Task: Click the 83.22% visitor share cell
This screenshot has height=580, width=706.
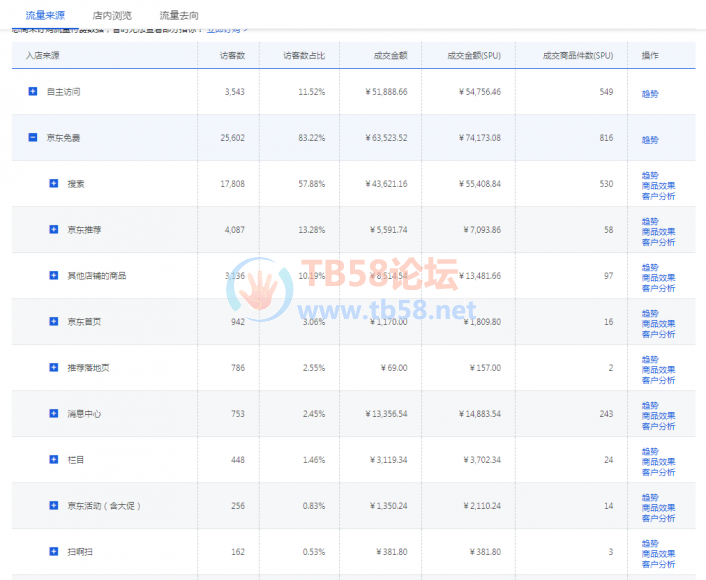Action: click(312, 138)
